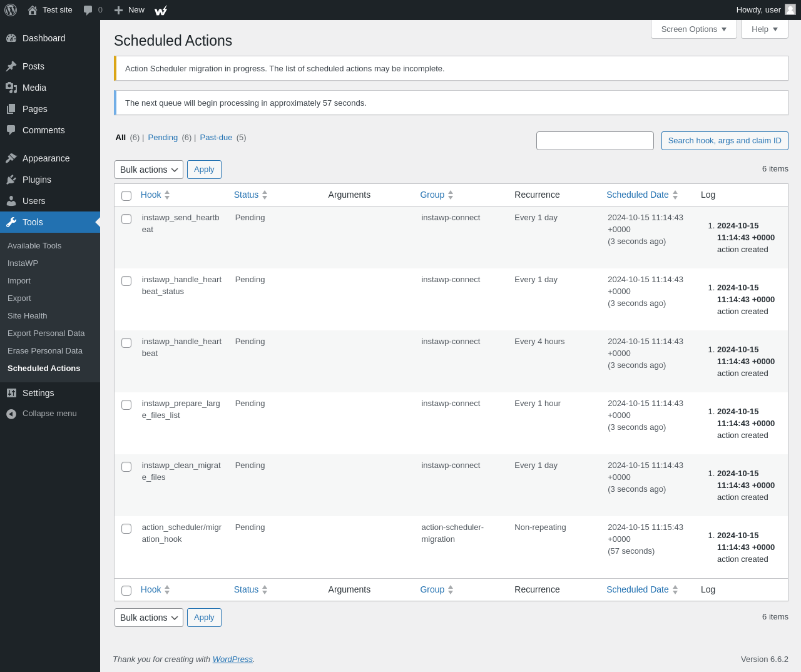The height and width of the screenshot is (672, 801).
Task: Check the instawp_prepare_large_files_list row checkbox
Action: [x=126, y=405]
